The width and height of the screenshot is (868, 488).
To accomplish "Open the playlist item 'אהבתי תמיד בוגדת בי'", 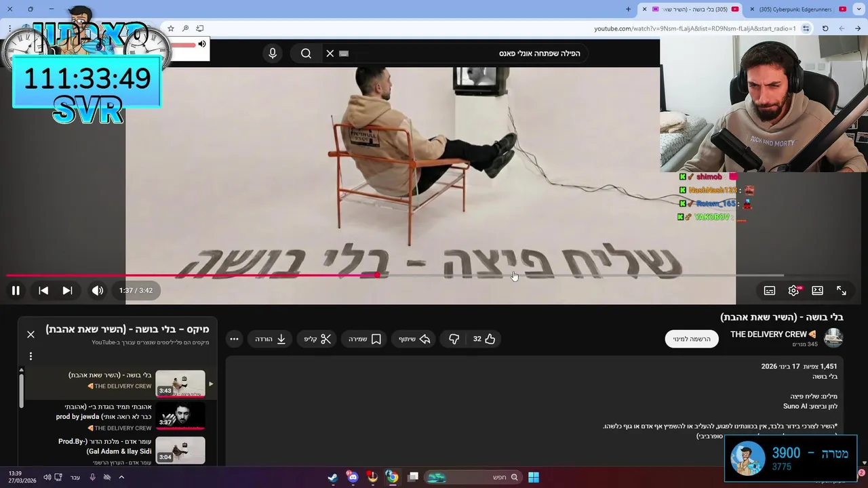I will tap(104, 411).
